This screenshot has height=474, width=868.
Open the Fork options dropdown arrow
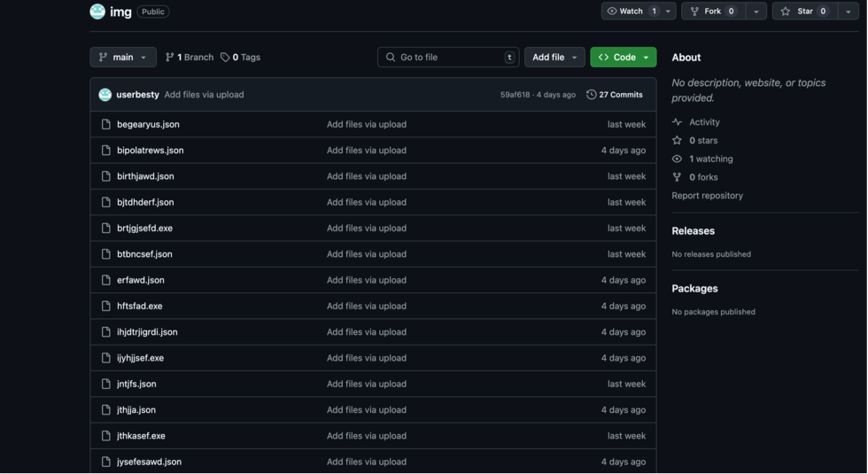click(x=756, y=12)
